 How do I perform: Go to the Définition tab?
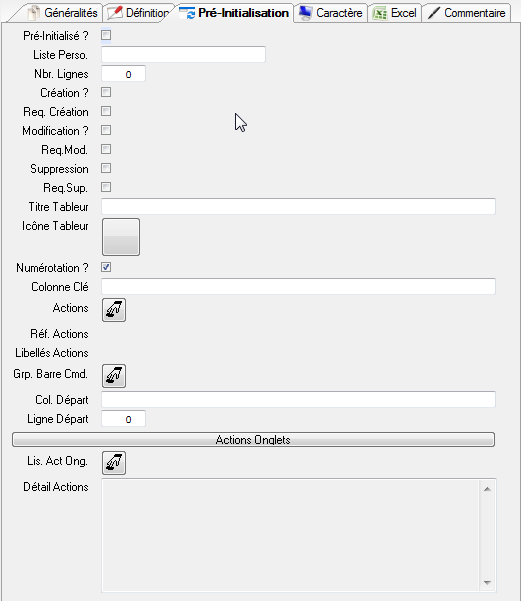pos(138,13)
